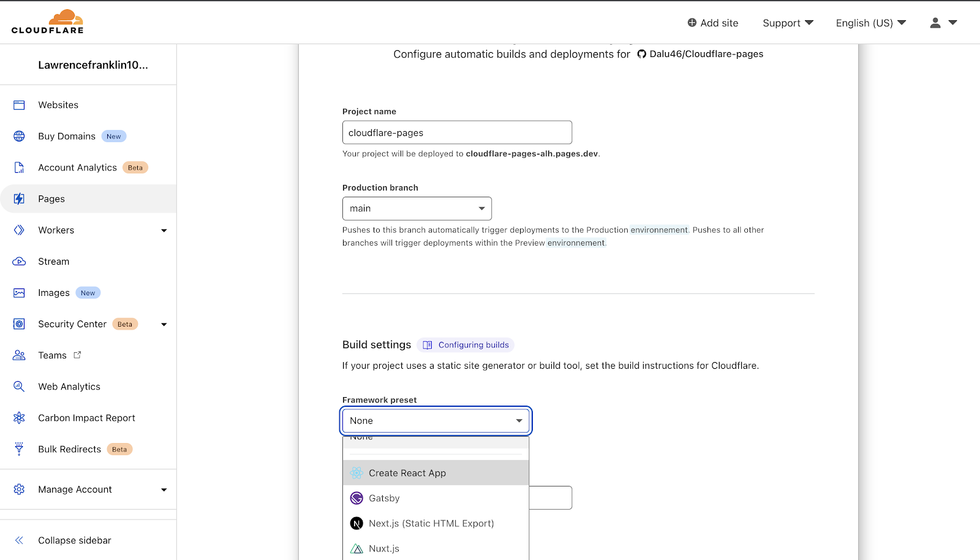Click the Build settings heading

click(x=377, y=345)
